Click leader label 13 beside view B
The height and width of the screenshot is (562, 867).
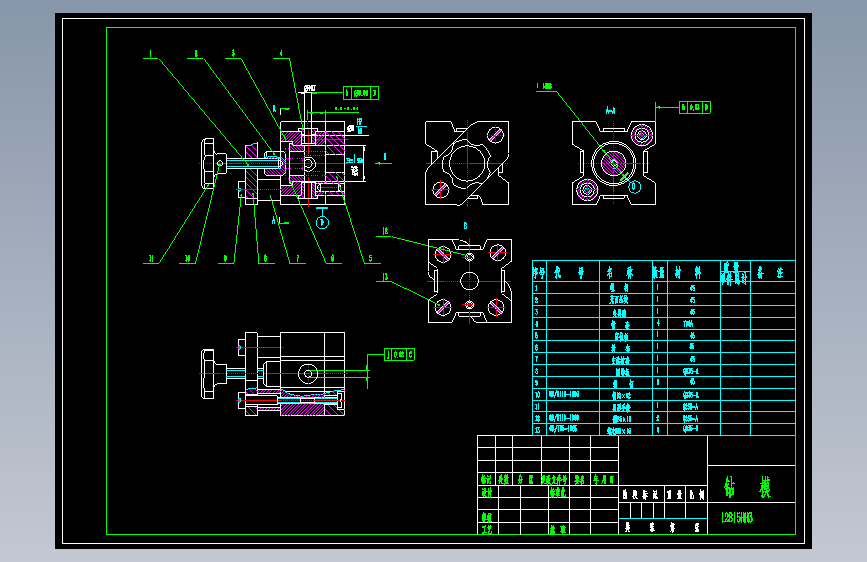[x=385, y=277]
